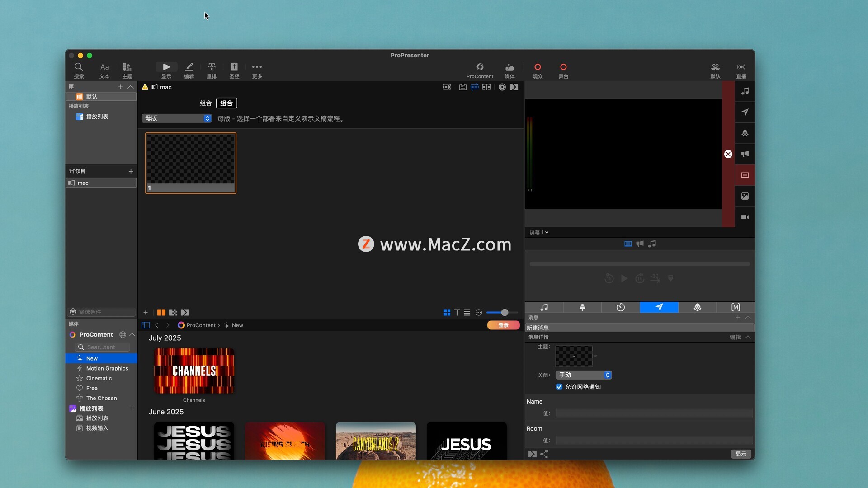
Task: Open the 默认 look selector
Action: tap(715, 70)
